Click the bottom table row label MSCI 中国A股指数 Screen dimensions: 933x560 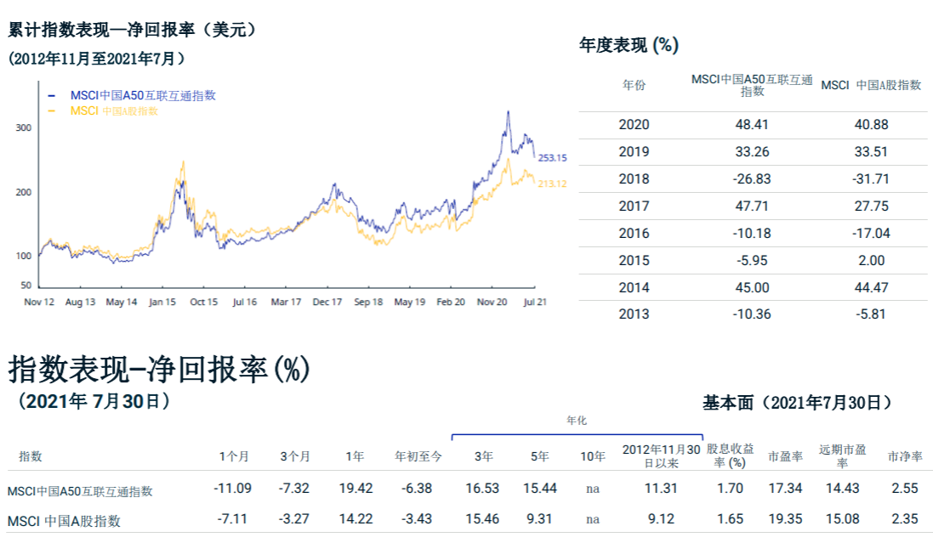point(64,521)
